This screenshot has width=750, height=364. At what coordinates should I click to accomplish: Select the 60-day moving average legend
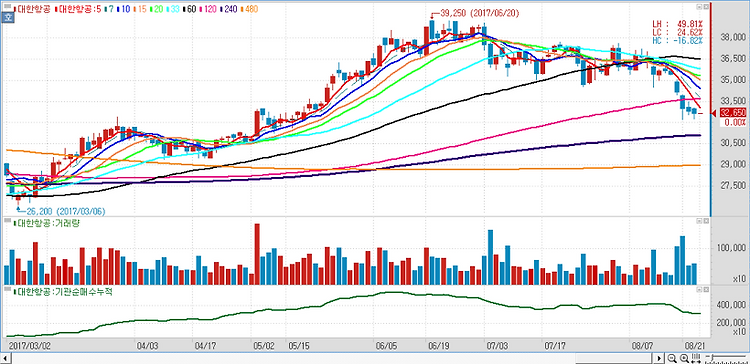pos(188,9)
